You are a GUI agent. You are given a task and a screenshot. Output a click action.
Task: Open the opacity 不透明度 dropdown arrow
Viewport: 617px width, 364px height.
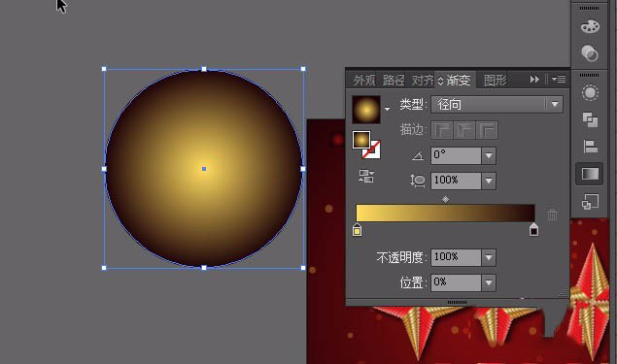(489, 257)
